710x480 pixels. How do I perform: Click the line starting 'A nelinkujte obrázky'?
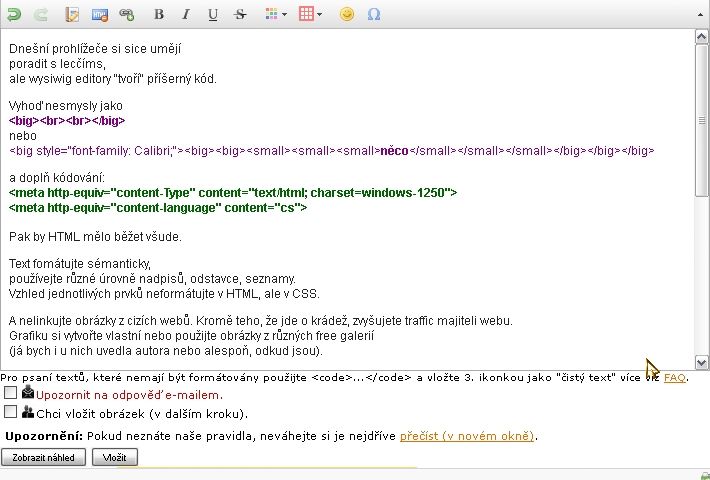[261, 321]
